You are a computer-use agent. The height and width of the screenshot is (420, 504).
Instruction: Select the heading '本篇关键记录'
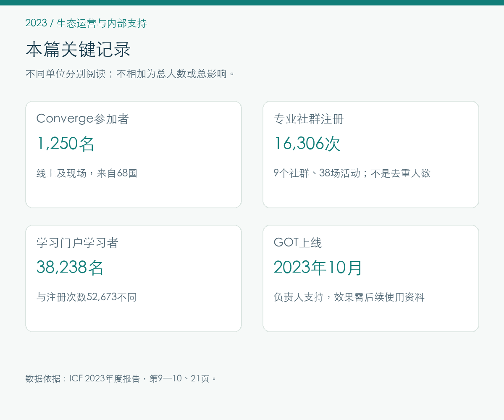79,50
